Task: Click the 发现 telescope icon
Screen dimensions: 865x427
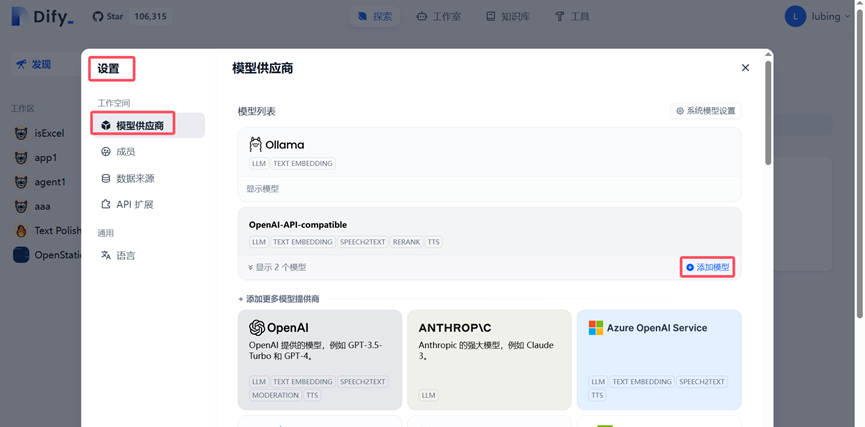Action: click(21, 65)
